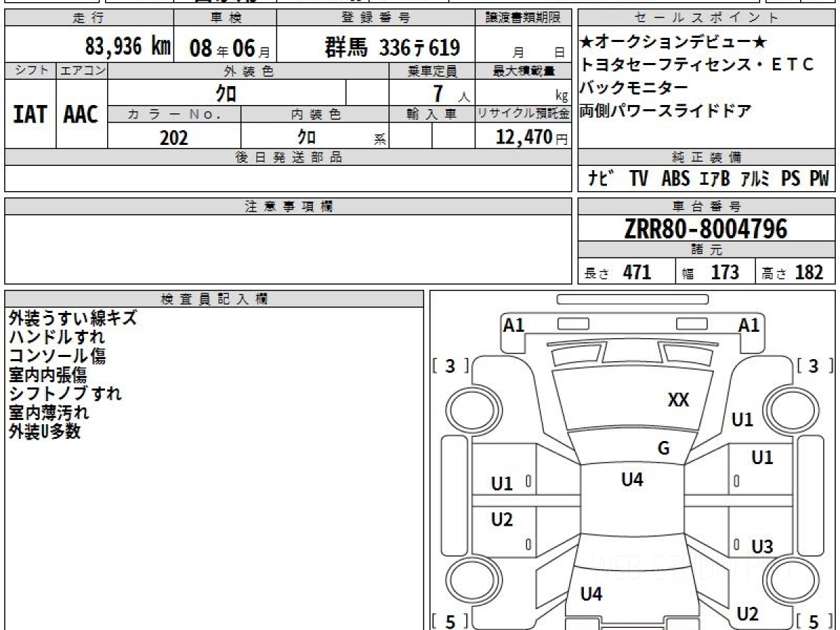Viewport: 840px width, 630px height.
Task: Click the カラーNo. header
Action: click(174, 114)
